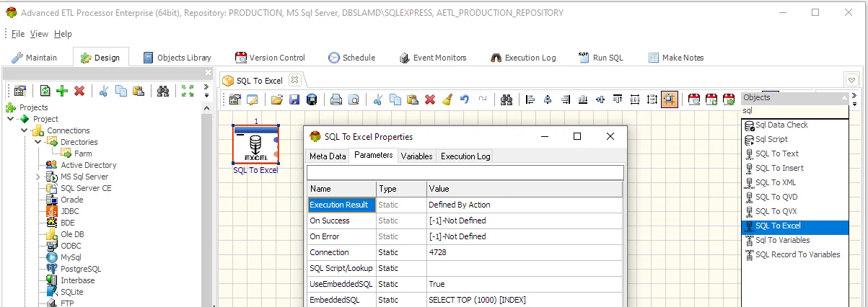Screen dimensions: 868x307
Task: Click the properties icon in designer toolbar
Action: pos(235,99)
